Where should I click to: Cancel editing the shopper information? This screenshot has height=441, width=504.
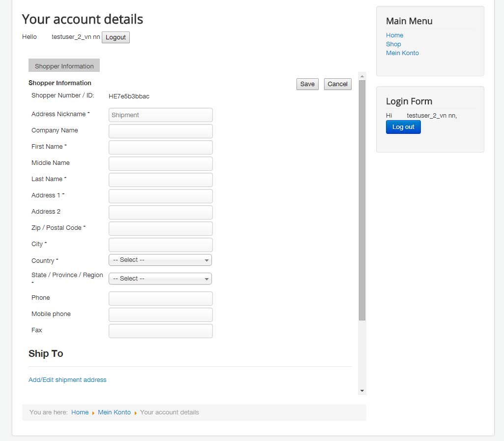tap(337, 84)
